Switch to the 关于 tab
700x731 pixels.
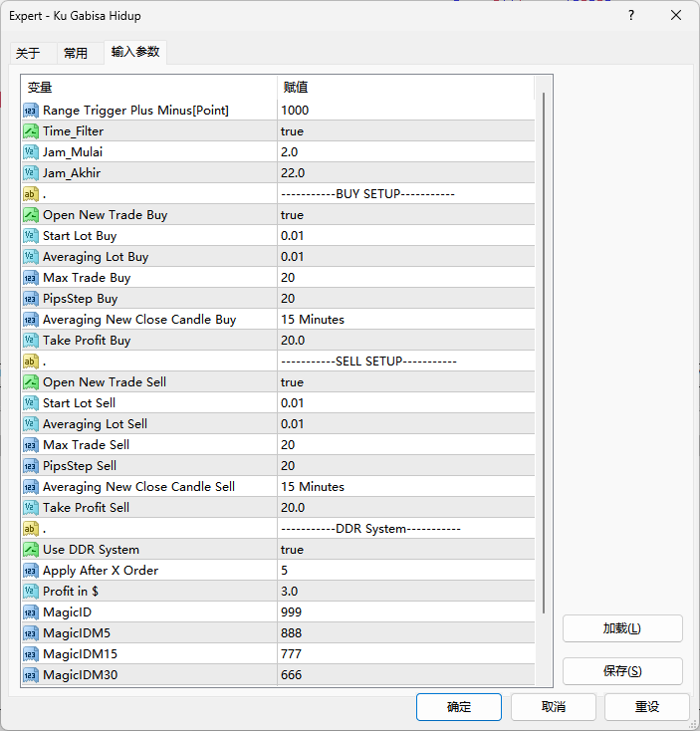coord(28,53)
